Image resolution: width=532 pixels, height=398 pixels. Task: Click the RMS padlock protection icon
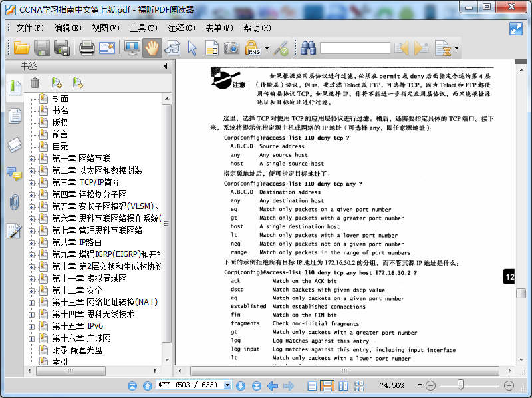click(x=253, y=48)
